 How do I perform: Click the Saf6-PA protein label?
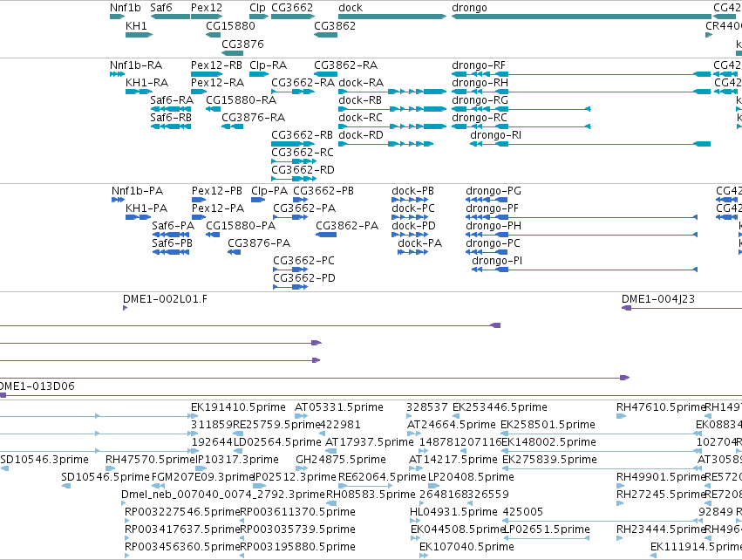point(174,226)
